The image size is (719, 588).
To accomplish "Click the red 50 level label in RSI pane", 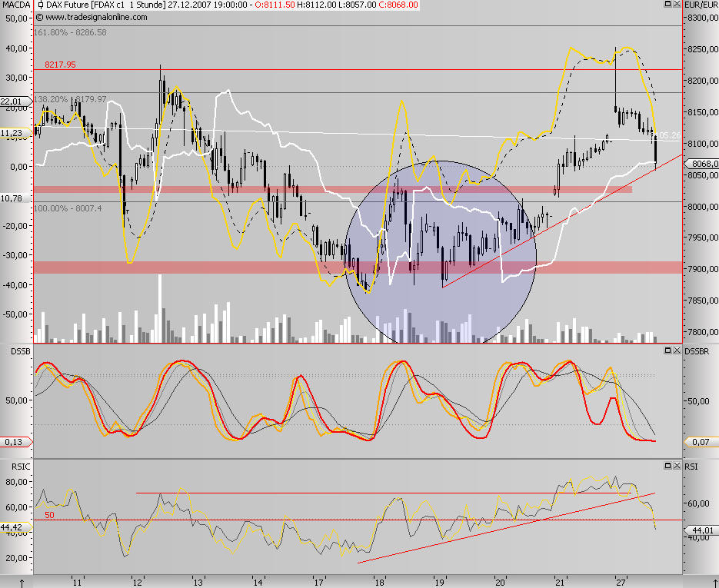I will click(49, 515).
